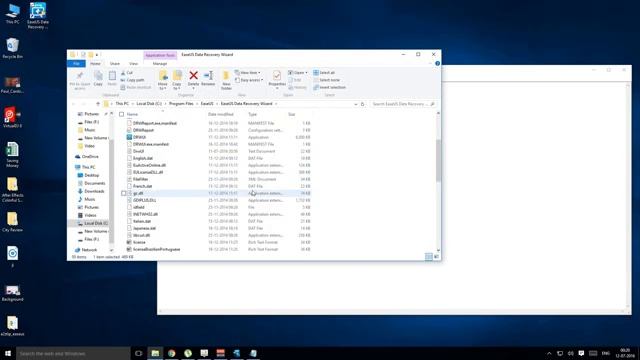Open This PC desktop icon
640x360 pixels.
(12, 13)
